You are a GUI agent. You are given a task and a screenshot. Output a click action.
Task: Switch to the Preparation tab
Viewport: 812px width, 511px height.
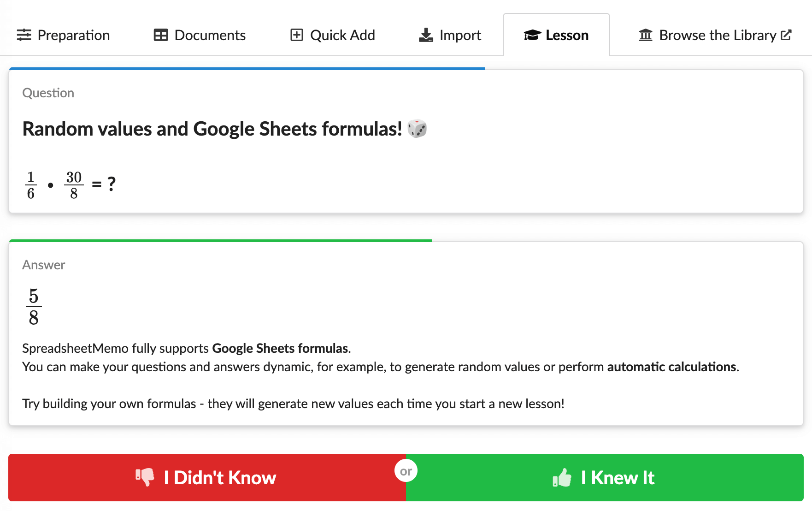click(x=64, y=35)
